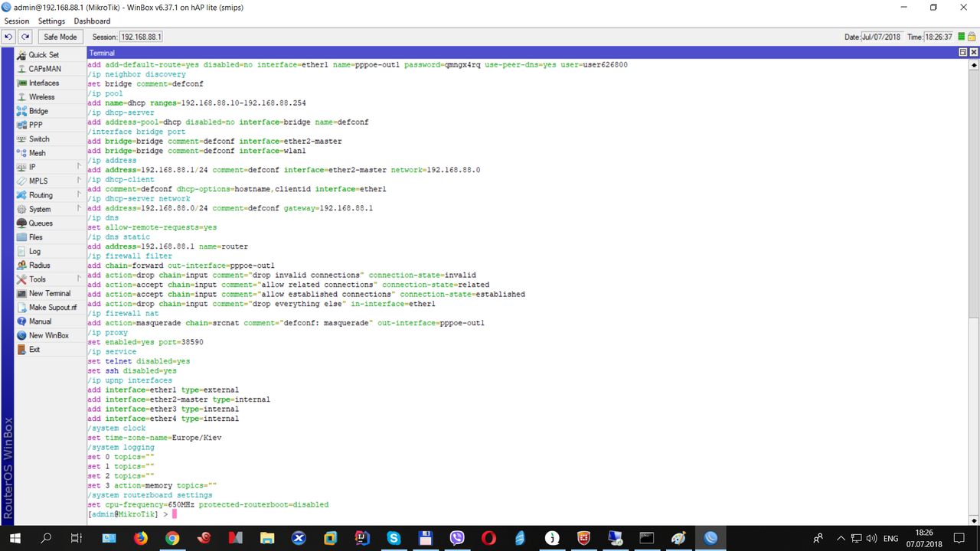Screen dimensions: 980x551
Task: Open Quick Set in sidebar
Action: tap(44, 55)
